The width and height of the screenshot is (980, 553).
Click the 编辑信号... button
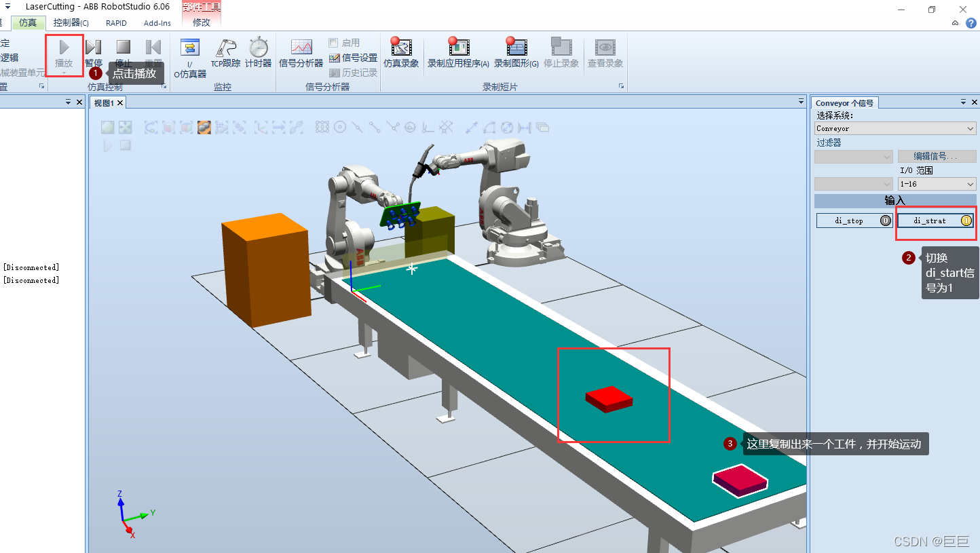(937, 157)
